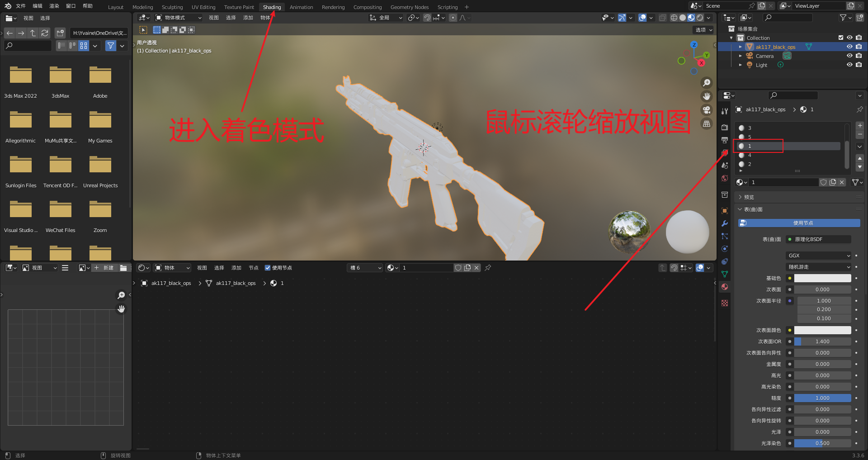The height and width of the screenshot is (460, 868).
Task: Hide the Light object using eye icon
Action: tap(849, 65)
